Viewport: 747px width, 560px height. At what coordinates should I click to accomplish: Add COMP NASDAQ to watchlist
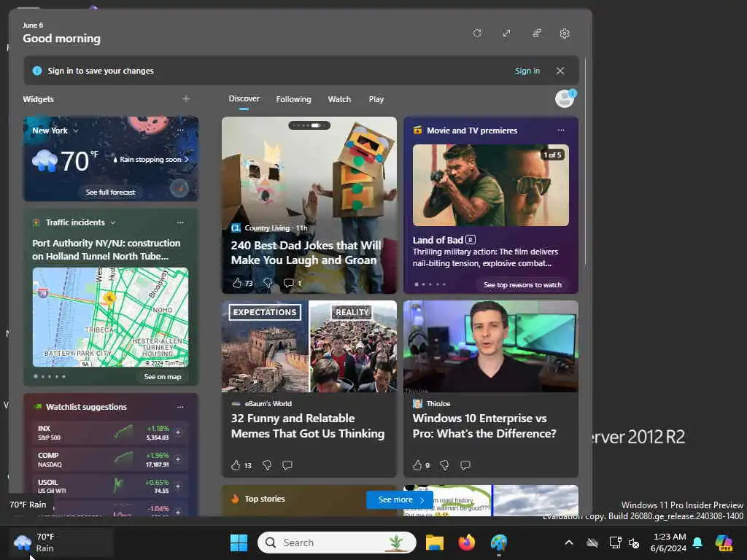(x=178, y=459)
